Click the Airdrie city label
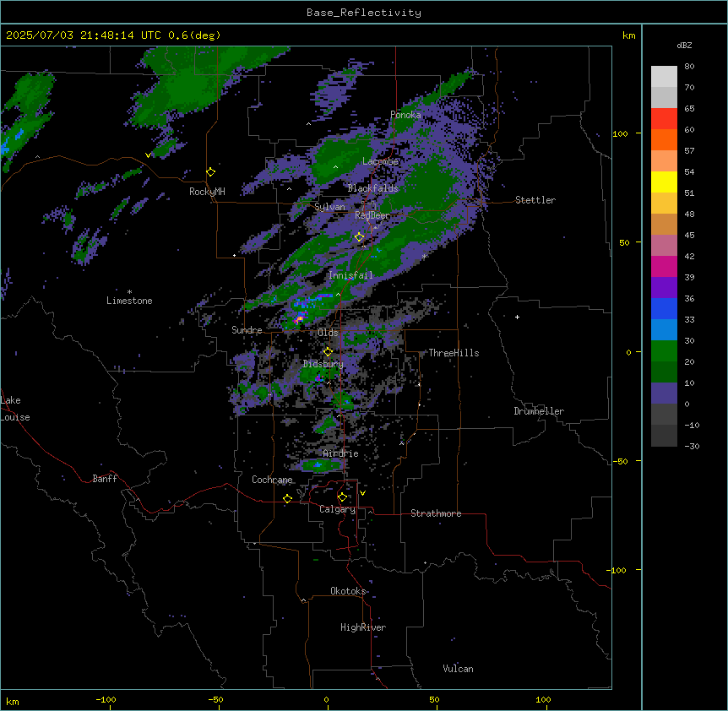 [x=341, y=453]
